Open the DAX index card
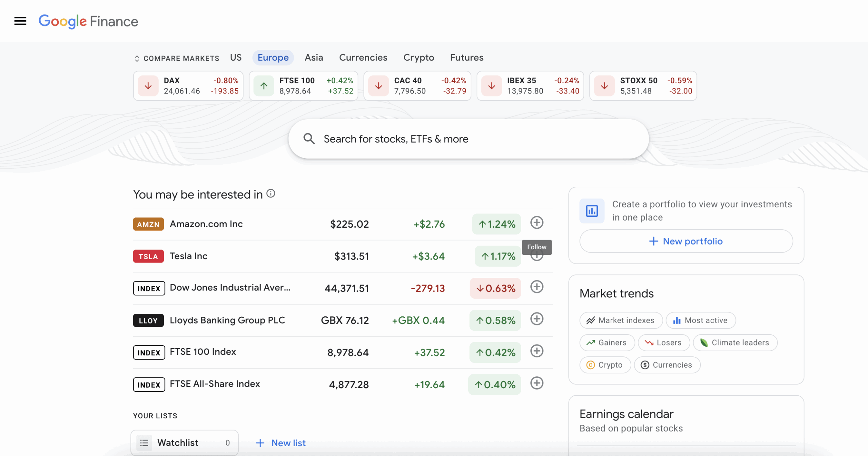Image resolution: width=868 pixels, height=456 pixels. pos(188,86)
